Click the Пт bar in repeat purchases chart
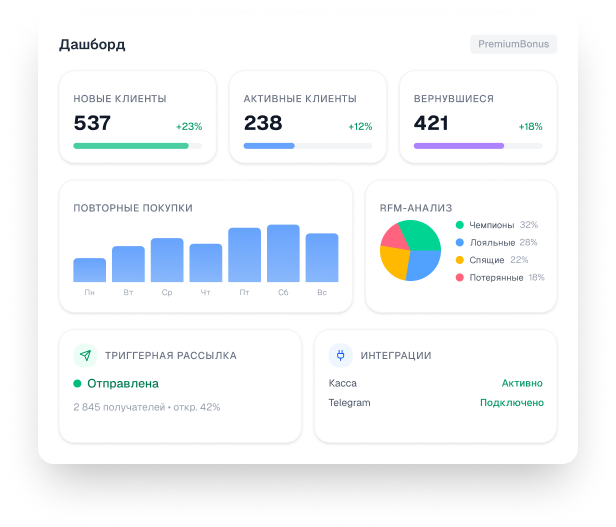This screenshot has height=527, width=616. [244, 255]
